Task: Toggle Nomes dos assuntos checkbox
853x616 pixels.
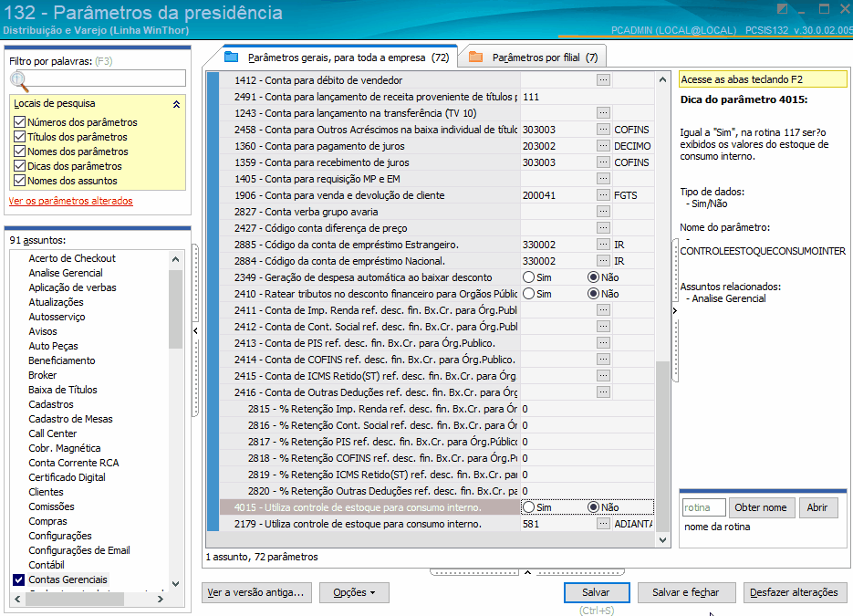Action: tap(19, 181)
